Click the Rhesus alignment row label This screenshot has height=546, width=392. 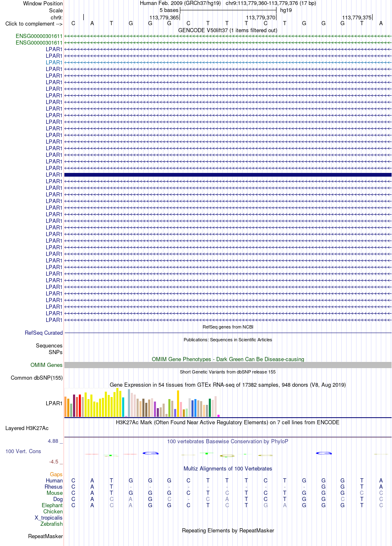pos(54,487)
